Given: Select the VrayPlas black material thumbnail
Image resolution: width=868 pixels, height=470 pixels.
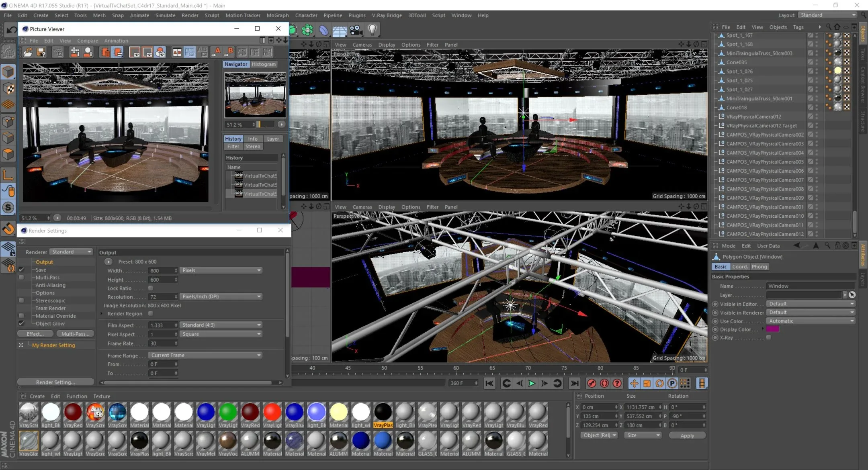Looking at the screenshot, I should pos(383,413).
